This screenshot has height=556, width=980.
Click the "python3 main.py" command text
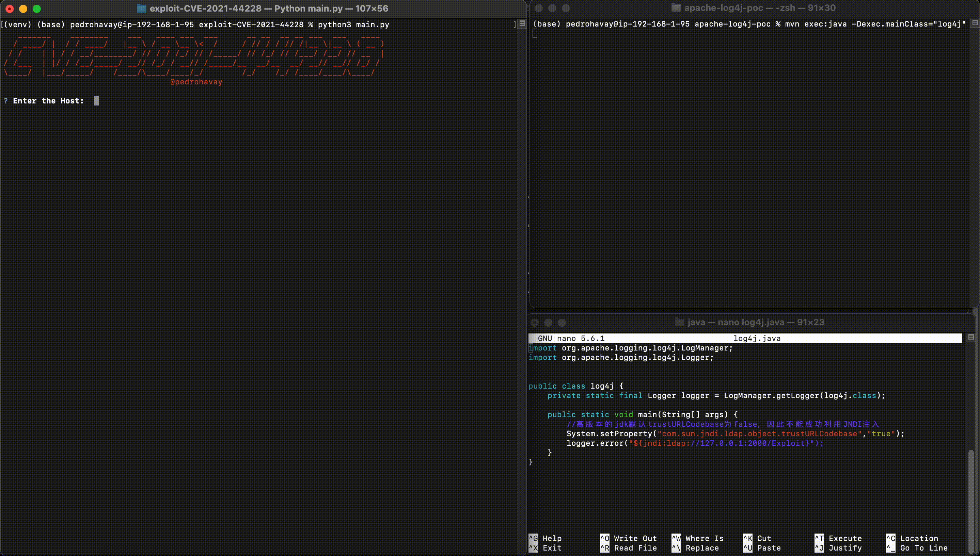(354, 24)
